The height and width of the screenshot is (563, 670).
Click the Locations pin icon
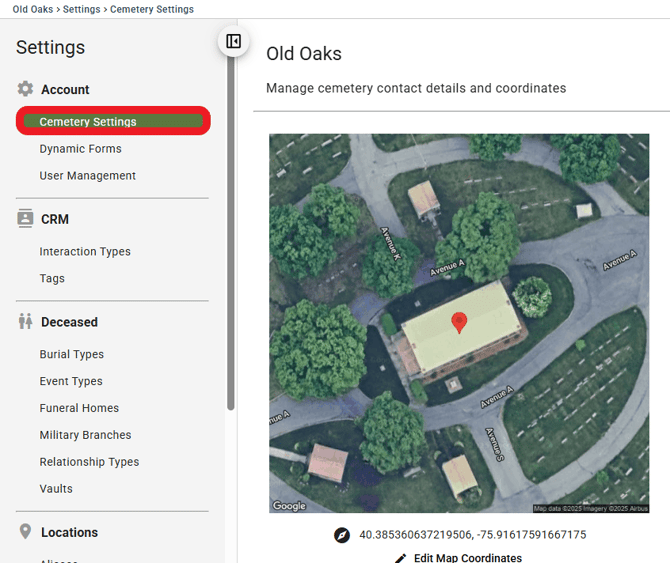pos(25,531)
